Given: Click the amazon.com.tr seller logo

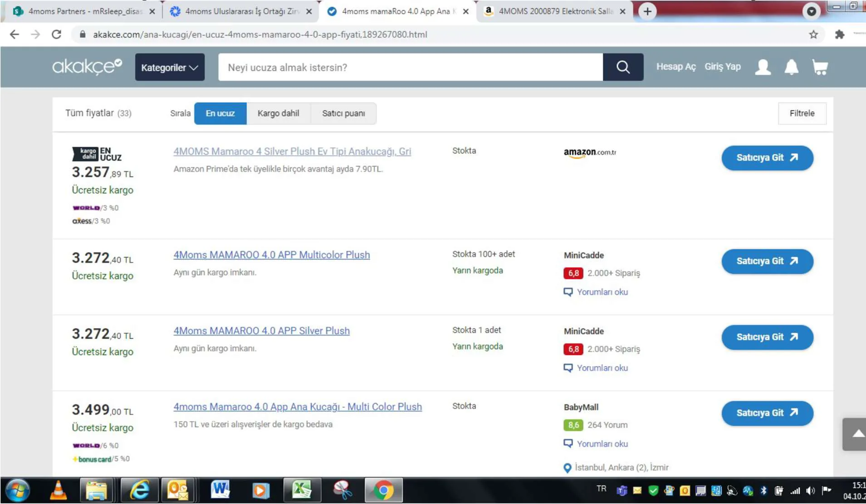Looking at the screenshot, I should [x=590, y=153].
